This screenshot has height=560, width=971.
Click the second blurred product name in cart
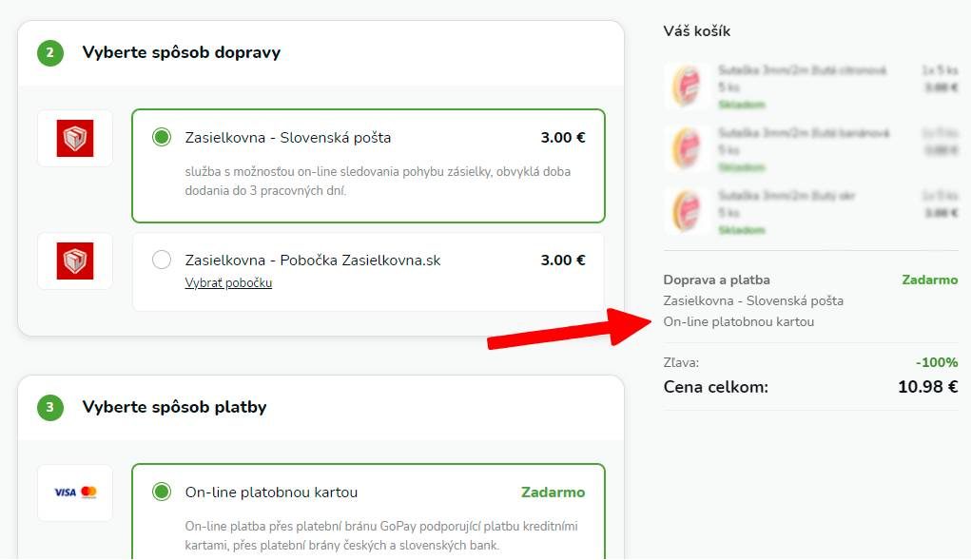pyautogui.click(x=804, y=132)
